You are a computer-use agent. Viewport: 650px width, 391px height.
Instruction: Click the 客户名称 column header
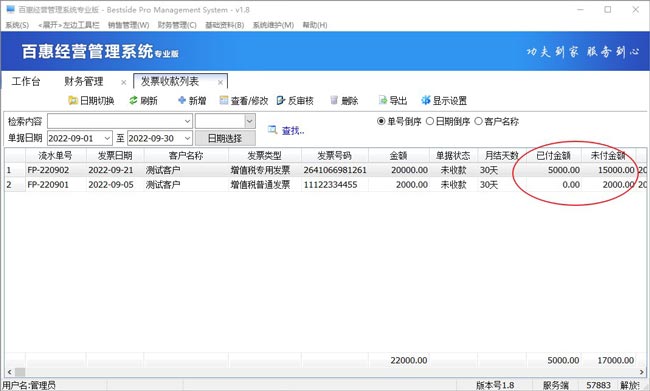click(x=186, y=155)
